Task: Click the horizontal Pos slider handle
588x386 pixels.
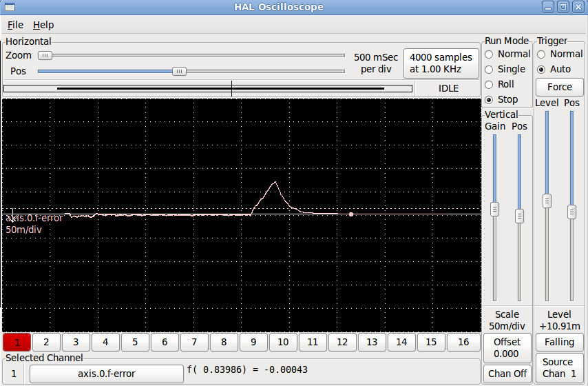Action: pyautogui.click(x=179, y=72)
